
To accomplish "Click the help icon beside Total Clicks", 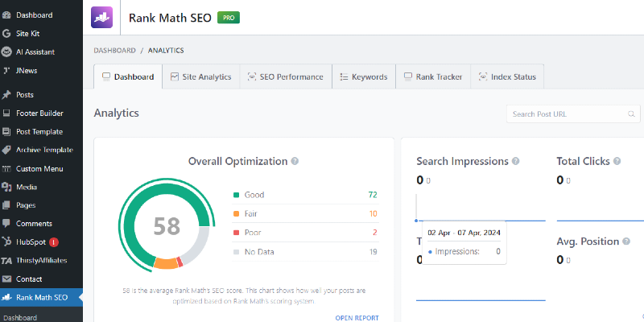I will click(x=617, y=162).
